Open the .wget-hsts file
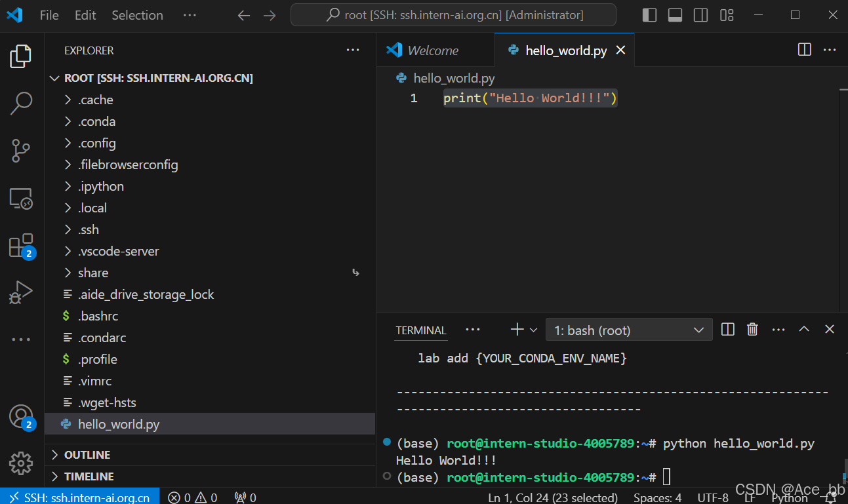848x504 pixels. pos(210,402)
